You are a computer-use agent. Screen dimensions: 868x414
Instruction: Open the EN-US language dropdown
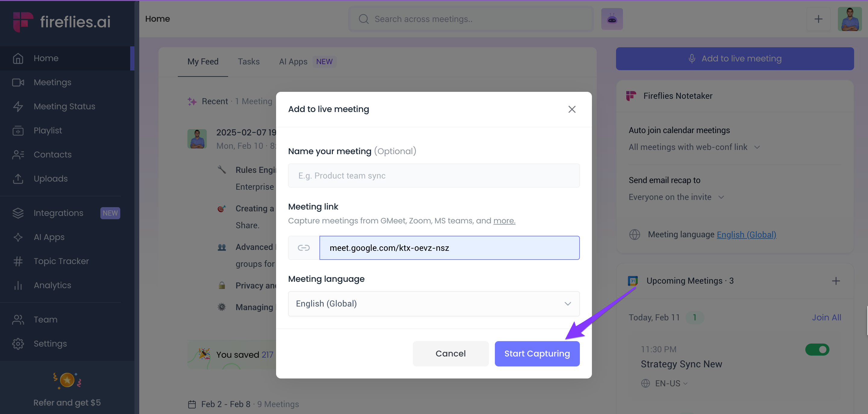(x=671, y=383)
